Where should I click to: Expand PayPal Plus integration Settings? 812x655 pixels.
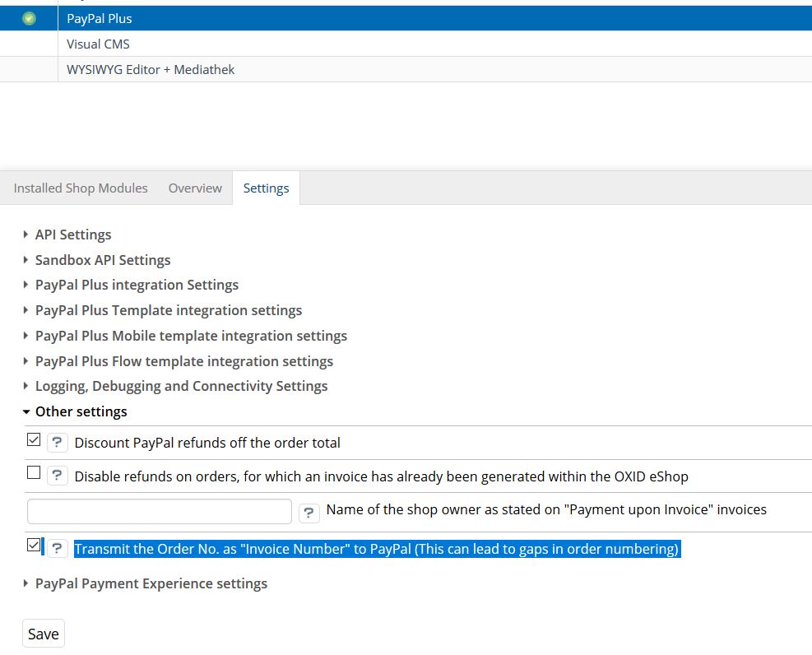(137, 285)
